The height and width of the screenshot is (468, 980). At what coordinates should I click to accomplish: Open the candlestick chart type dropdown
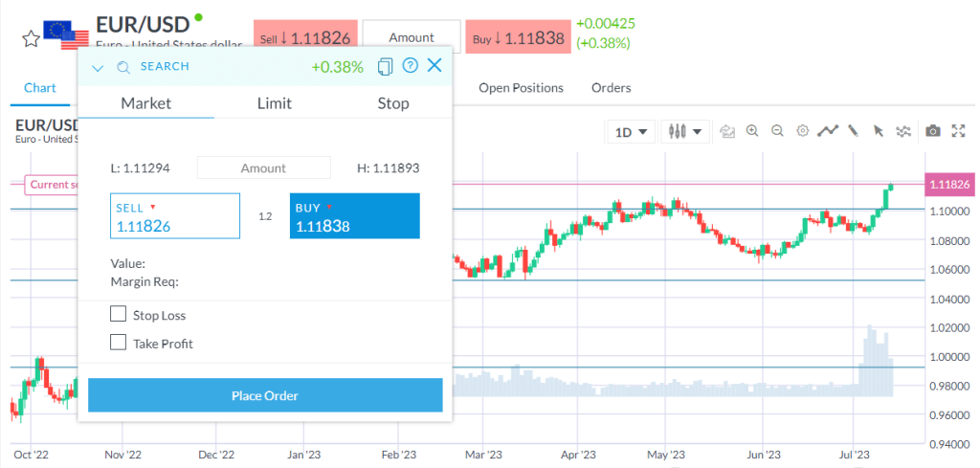pyautogui.click(x=686, y=132)
